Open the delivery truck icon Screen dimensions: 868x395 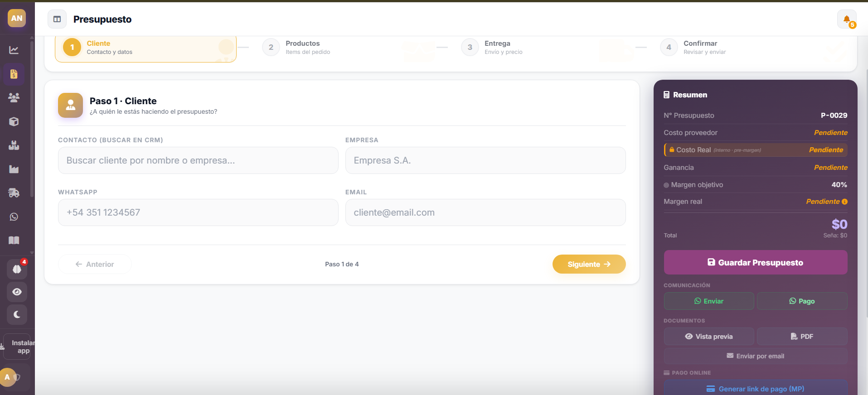pyautogui.click(x=14, y=193)
